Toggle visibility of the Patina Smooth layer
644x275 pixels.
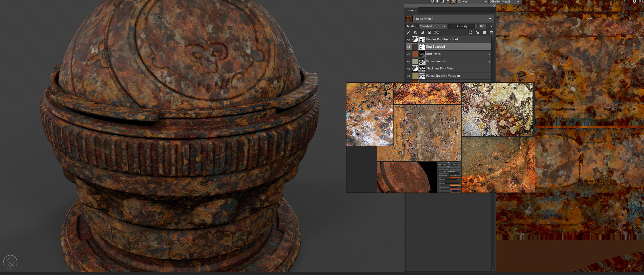(x=409, y=61)
